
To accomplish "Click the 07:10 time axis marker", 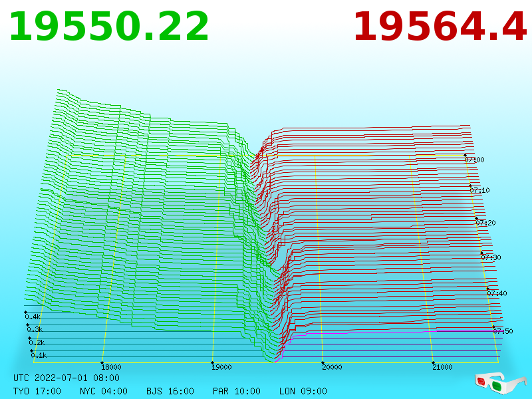I will 479,190.
